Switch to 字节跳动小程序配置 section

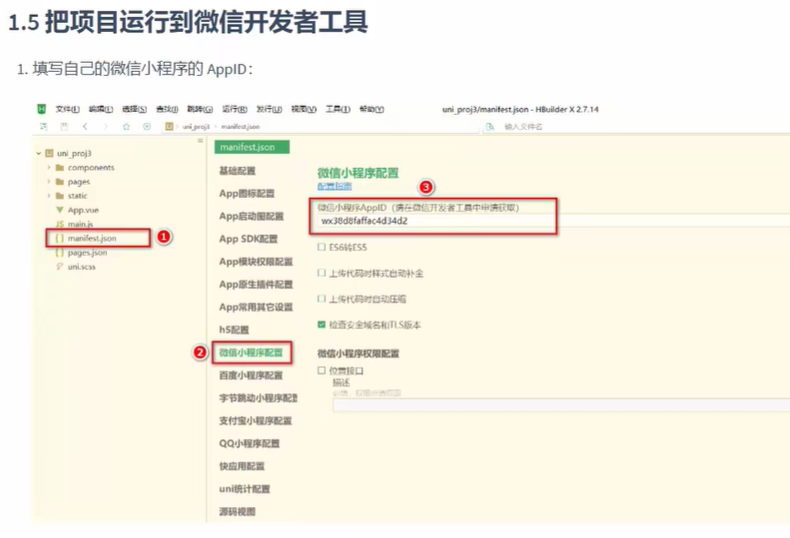click(x=258, y=398)
